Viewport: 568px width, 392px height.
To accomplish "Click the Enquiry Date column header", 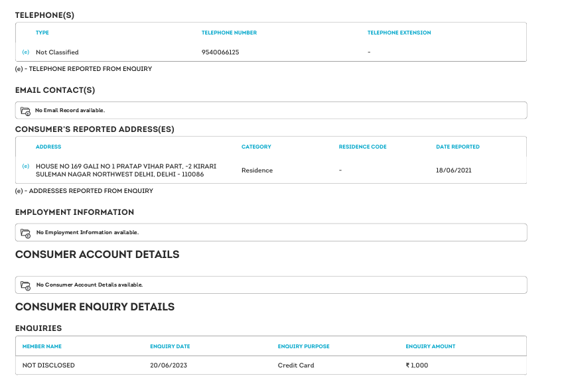I will (170, 346).
